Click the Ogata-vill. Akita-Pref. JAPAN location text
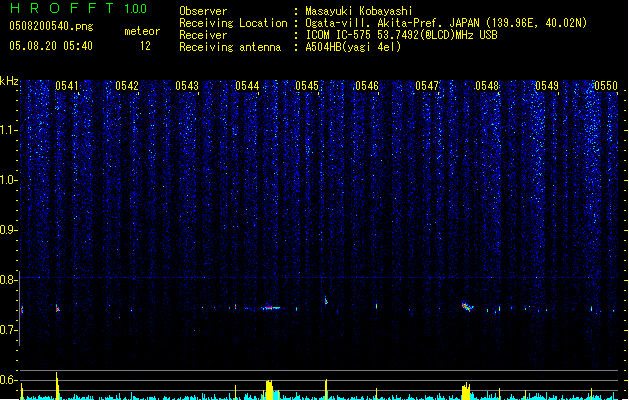629x400 pixels. pyautogui.click(x=446, y=23)
